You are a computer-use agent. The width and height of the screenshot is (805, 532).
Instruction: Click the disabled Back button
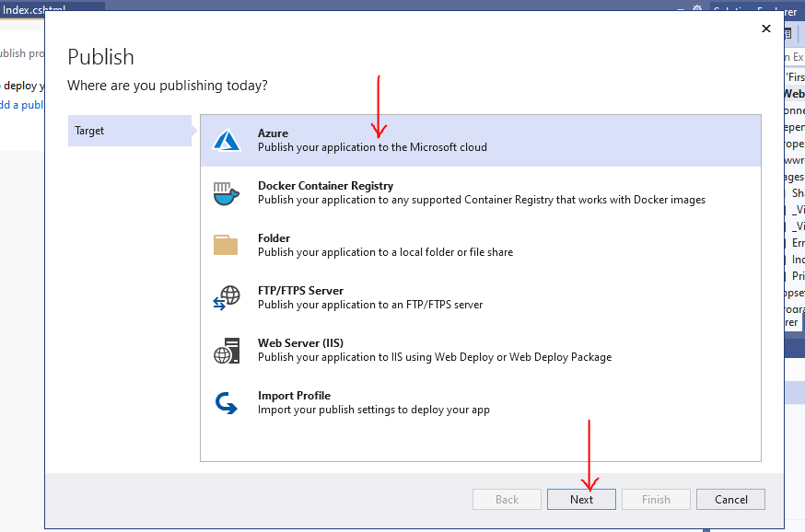coord(507,499)
